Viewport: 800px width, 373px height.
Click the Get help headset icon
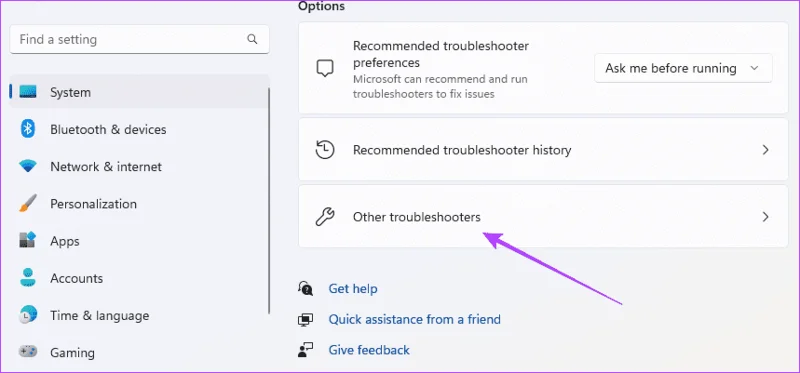(x=305, y=288)
